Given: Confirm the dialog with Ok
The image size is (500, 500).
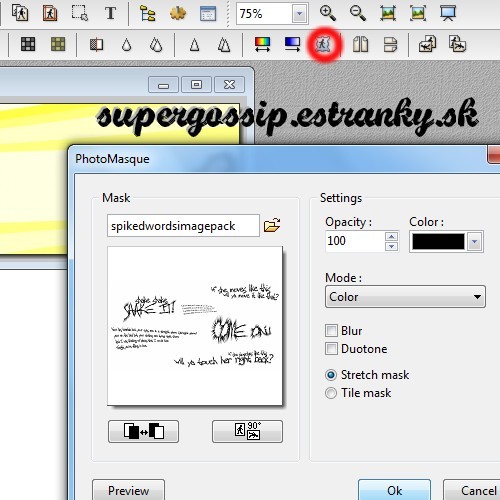Looking at the screenshot, I should (x=394, y=490).
